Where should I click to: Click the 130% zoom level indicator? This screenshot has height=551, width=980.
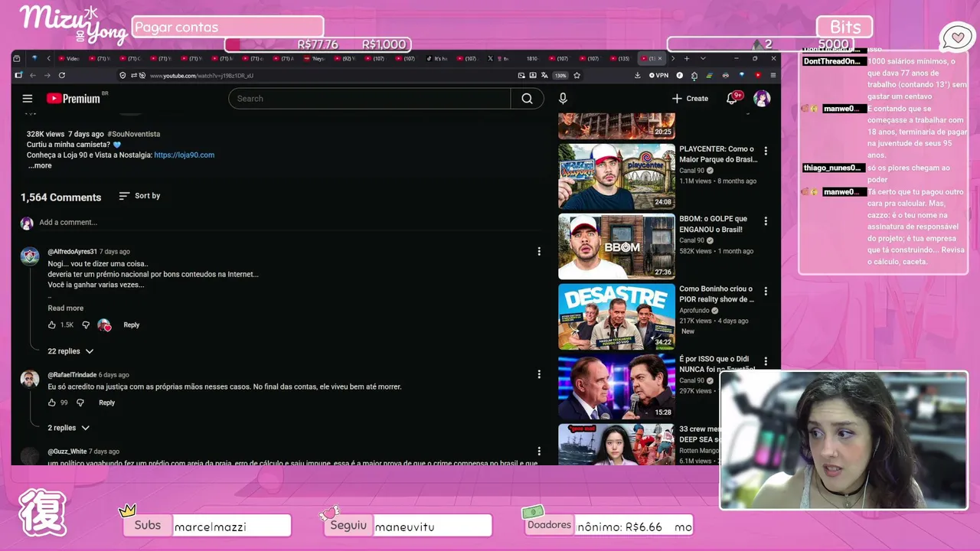tap(560, 75)
